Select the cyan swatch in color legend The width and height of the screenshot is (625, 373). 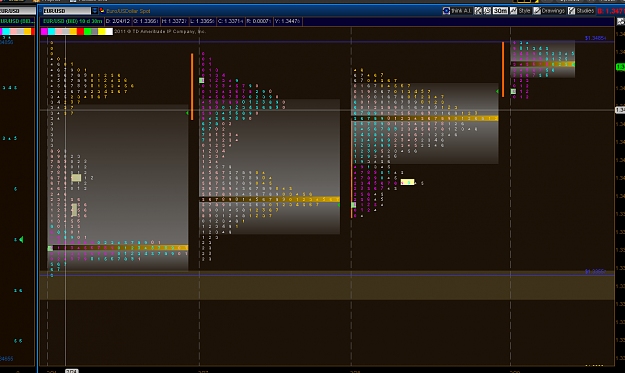click(51, 31)
